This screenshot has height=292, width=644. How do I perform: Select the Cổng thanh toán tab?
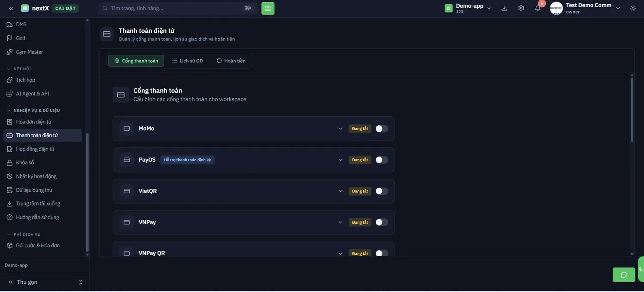coord(136,61)
